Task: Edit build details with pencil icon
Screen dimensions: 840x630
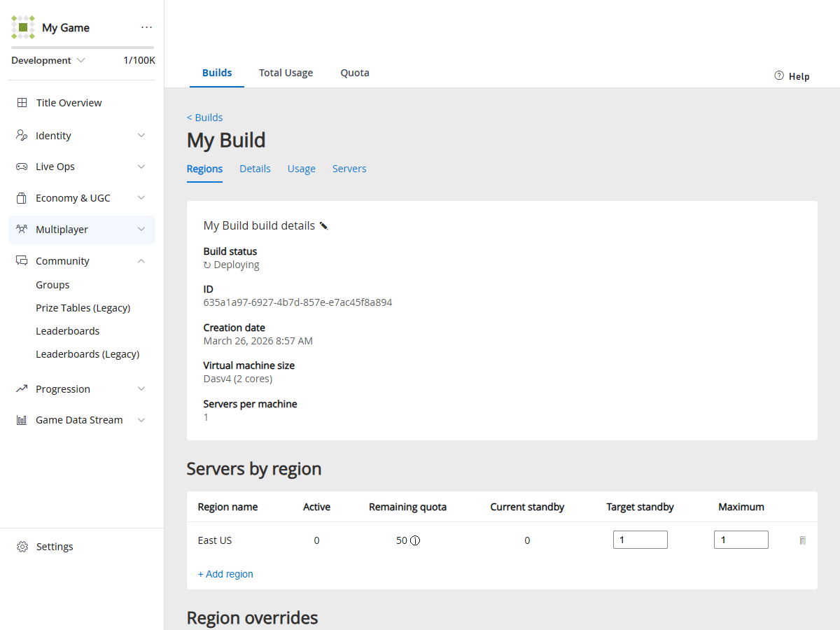Action: (x=323, y=225)
